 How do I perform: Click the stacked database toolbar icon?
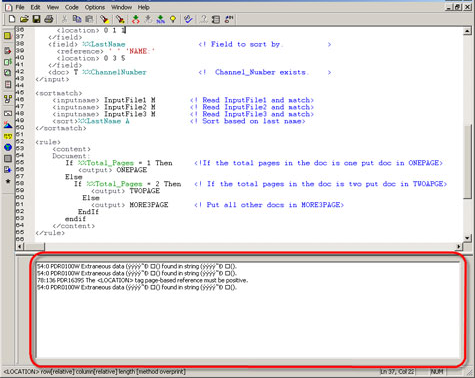[216, 19]
